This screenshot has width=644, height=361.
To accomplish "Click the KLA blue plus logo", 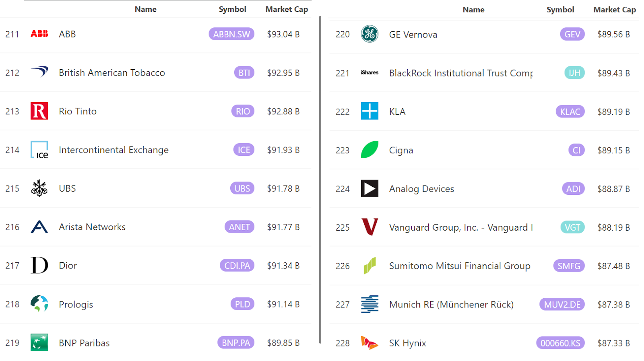I will coord(369,111).
